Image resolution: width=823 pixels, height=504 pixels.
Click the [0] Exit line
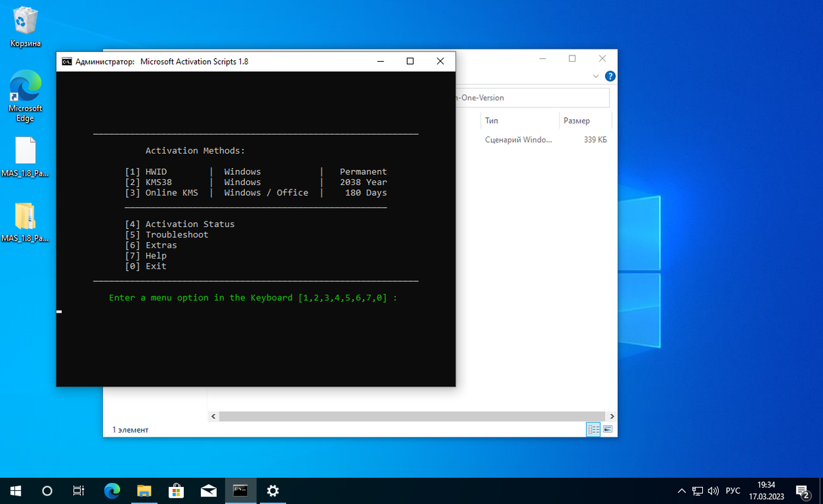tap(145, 266)
